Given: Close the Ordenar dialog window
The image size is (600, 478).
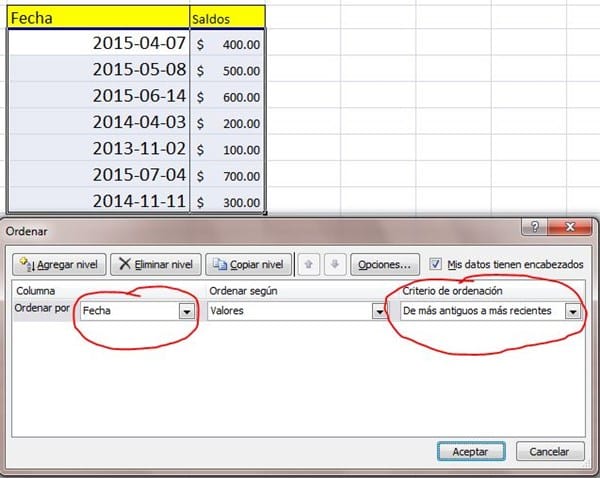Looking at the screenshot, I should coord(570,227).
